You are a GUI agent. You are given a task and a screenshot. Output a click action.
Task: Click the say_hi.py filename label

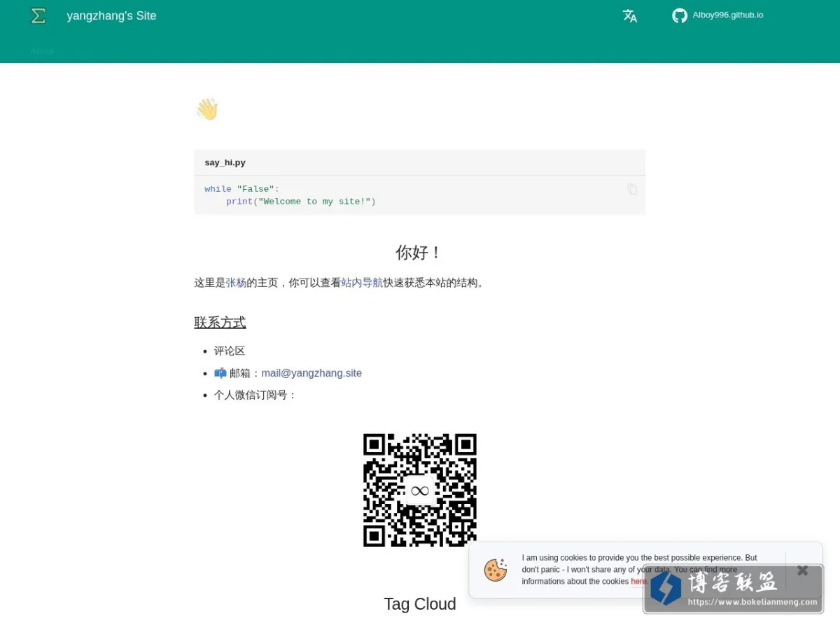[x=225, y=162]
